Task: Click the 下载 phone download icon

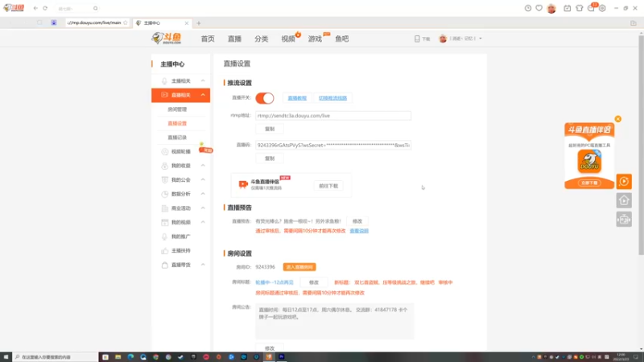Action: click(x=417, y=39)
